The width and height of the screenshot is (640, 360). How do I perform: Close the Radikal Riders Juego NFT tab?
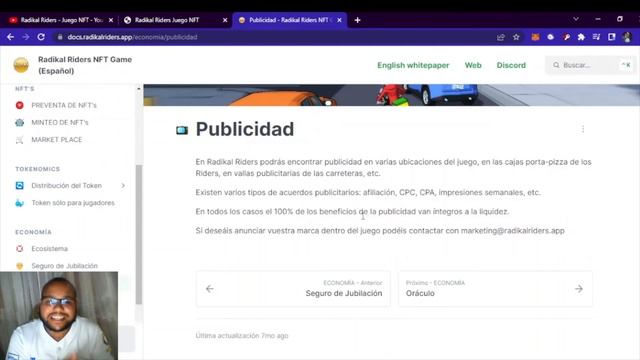[x=225, y=20]
